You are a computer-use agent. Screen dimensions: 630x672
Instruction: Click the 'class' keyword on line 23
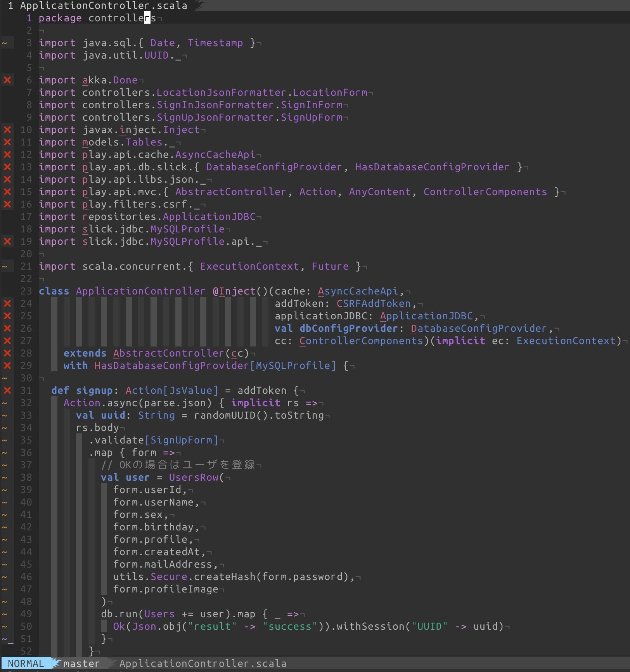54,291
